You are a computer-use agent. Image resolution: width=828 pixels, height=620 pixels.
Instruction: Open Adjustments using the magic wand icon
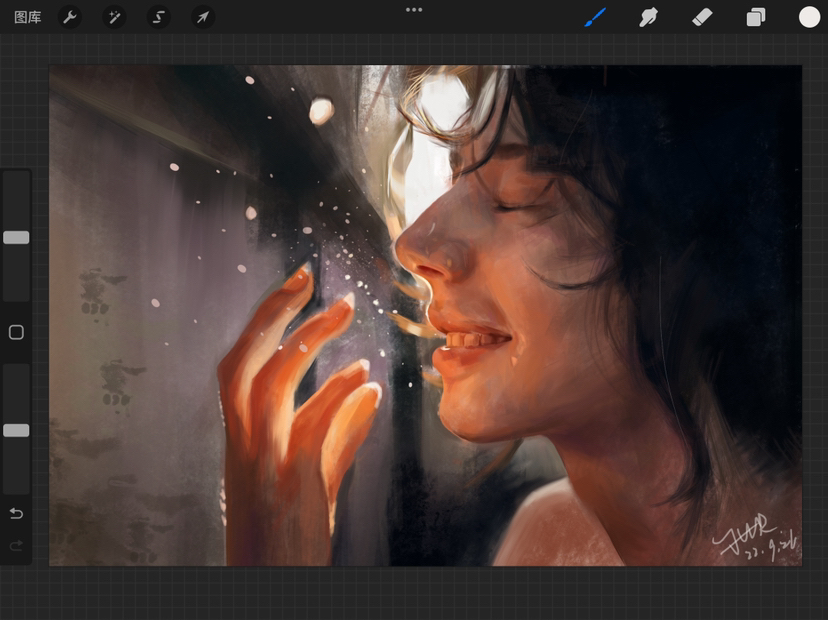(x=115, y=17)
